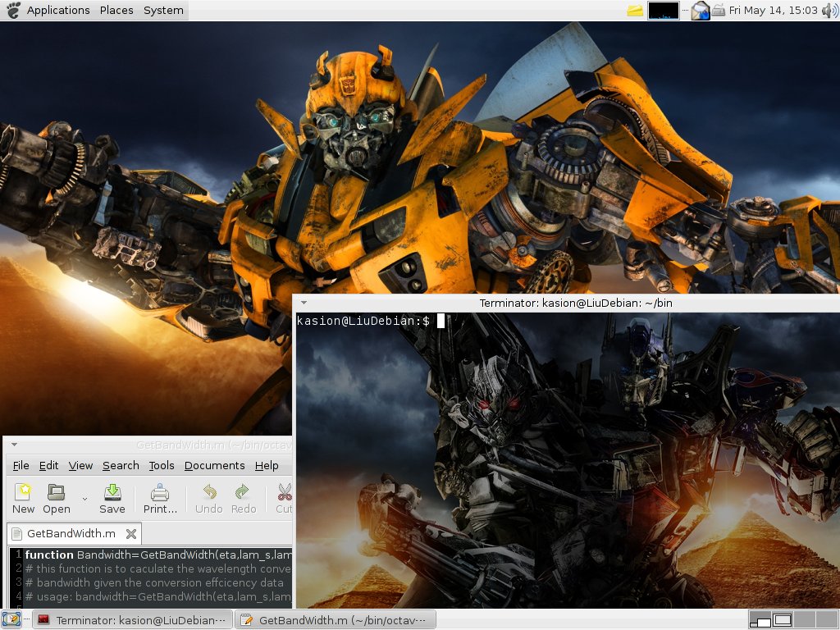The image size is (840, 630).
Task: Click comment line 3 about bandwidth given
Action: 154,583
